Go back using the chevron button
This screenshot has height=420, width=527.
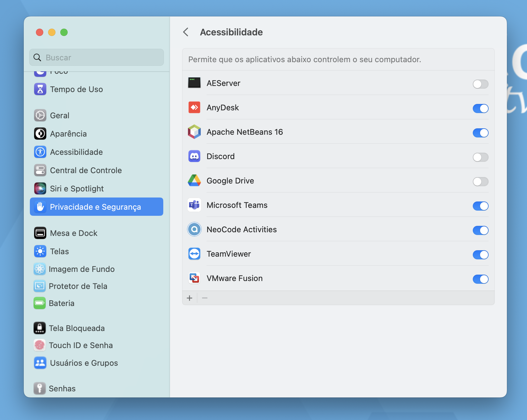point(186,32)
